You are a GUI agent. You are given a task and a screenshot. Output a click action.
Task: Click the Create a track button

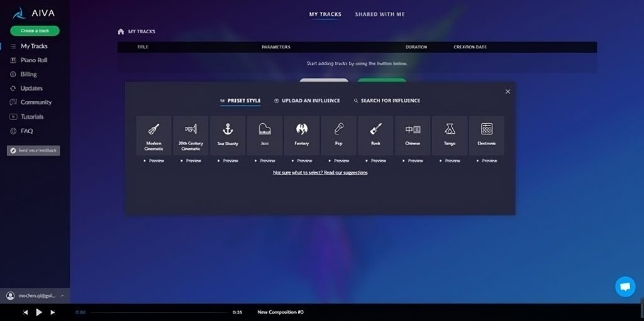(35, 31)
